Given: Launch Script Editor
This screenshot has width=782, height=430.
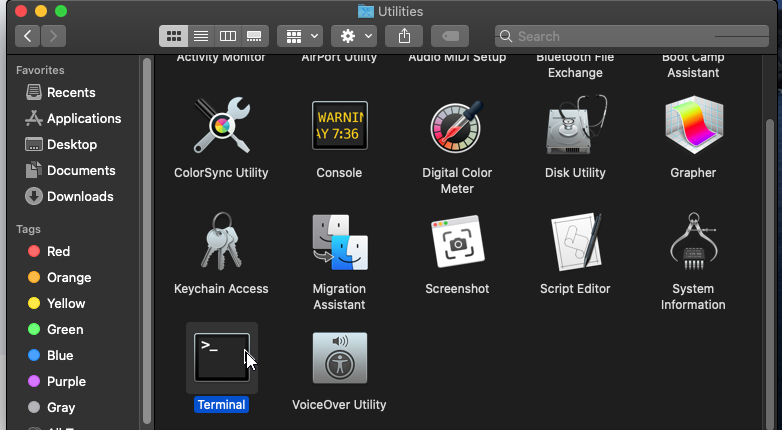Looking at the screenshot, I should click(575, 242).
